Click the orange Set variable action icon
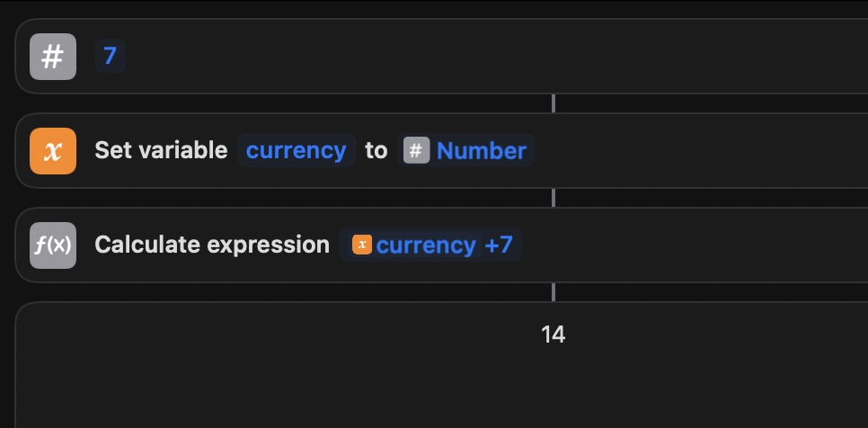 pyautogui.click(x=53, y=150)
